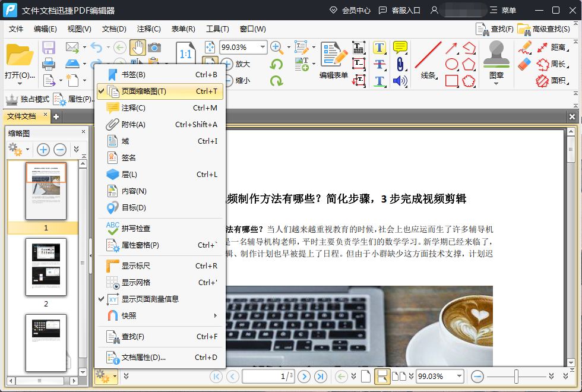Open the Document(D) menu
The image size is (582, 392).
114,29
